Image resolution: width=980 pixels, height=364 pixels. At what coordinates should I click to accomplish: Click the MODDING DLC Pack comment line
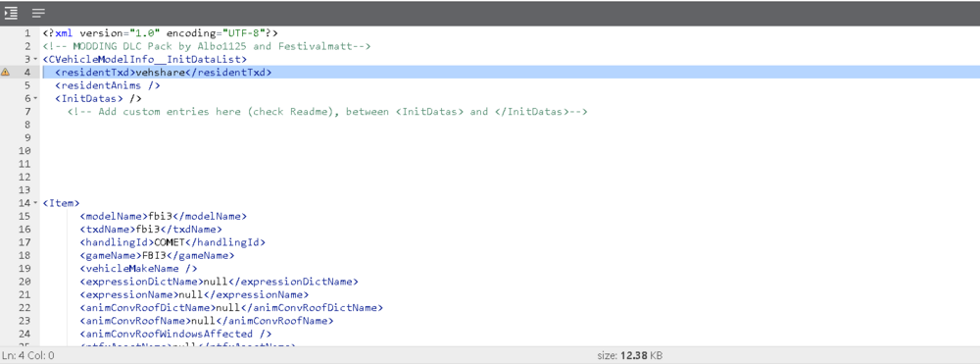[207, 46]
